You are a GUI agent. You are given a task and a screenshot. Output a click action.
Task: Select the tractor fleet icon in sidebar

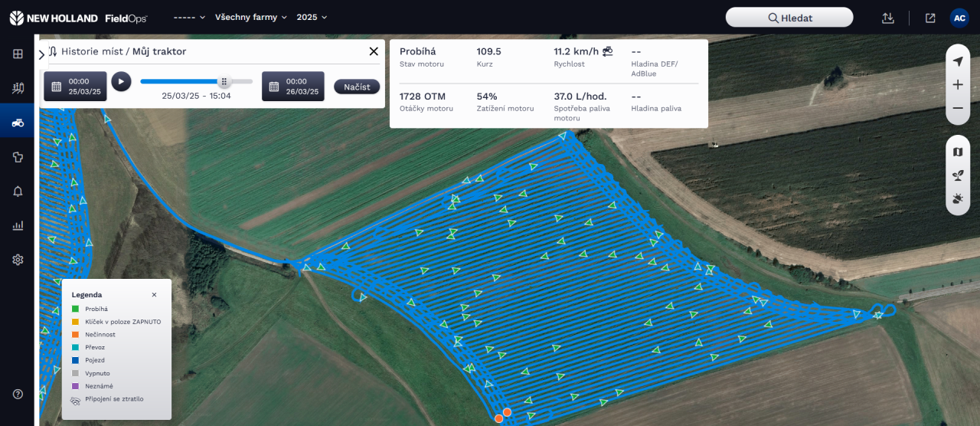18,123
